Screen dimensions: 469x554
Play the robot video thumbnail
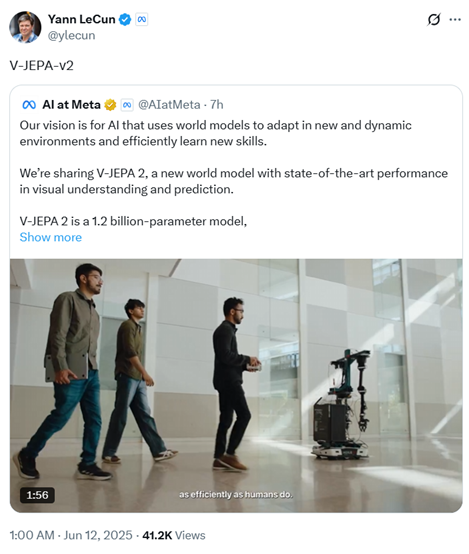tap(236, 385)
